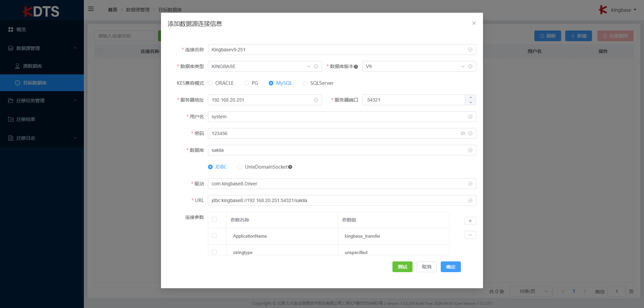Click the green 测试 button
The image size is (644, 308).
click(x=402, y=267)
